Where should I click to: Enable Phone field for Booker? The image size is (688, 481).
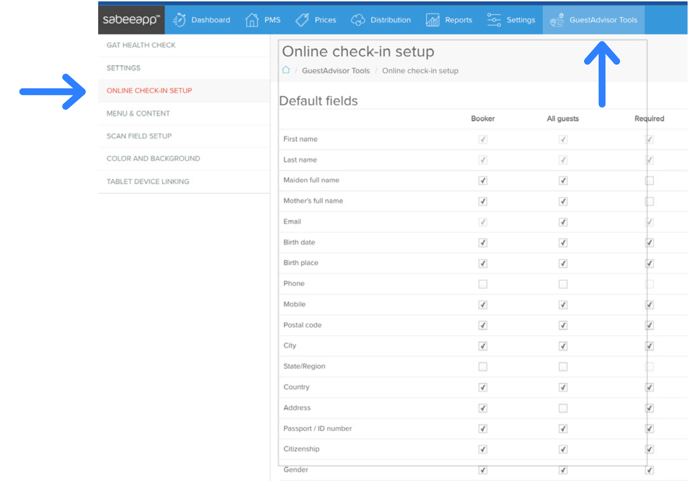483,284
